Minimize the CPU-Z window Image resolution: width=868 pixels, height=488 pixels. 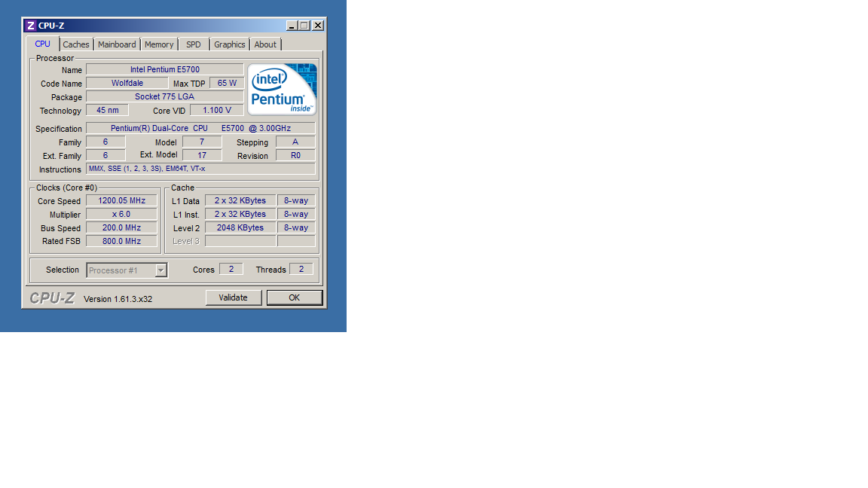tap(292, 26)
